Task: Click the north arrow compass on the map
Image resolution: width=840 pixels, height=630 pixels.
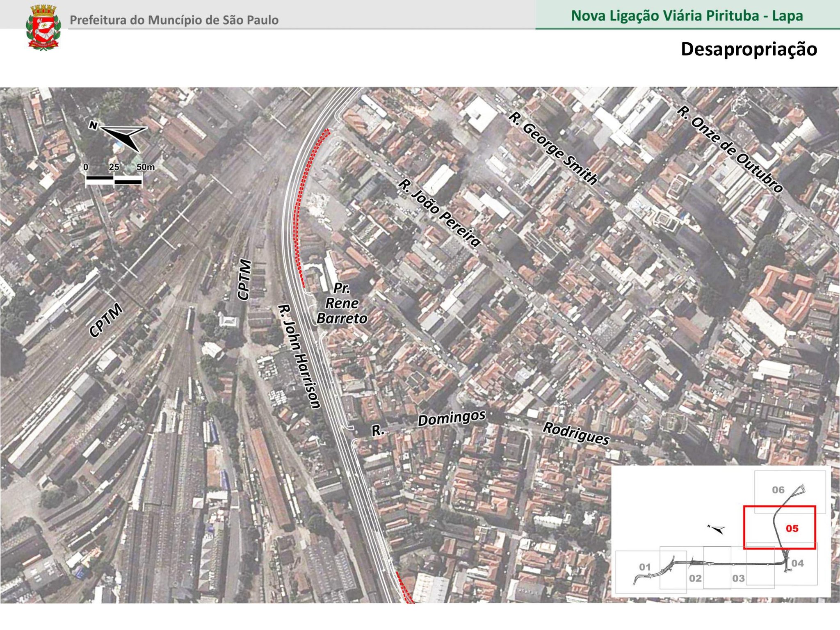Action: (123, 137)
